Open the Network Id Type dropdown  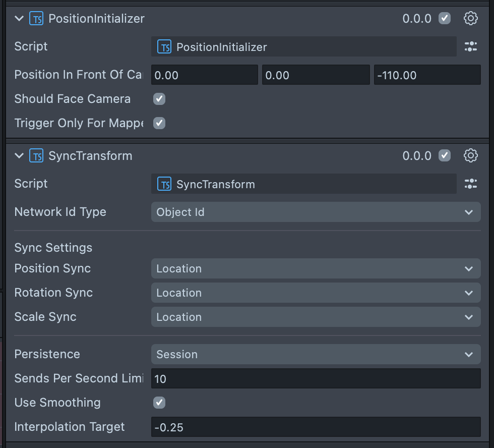(x=316, y=212)
